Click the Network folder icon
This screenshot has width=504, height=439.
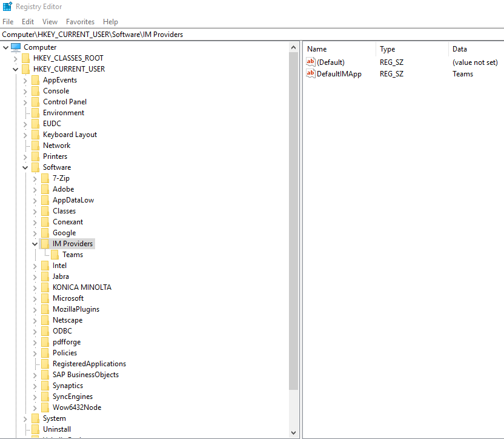(35, 146)
